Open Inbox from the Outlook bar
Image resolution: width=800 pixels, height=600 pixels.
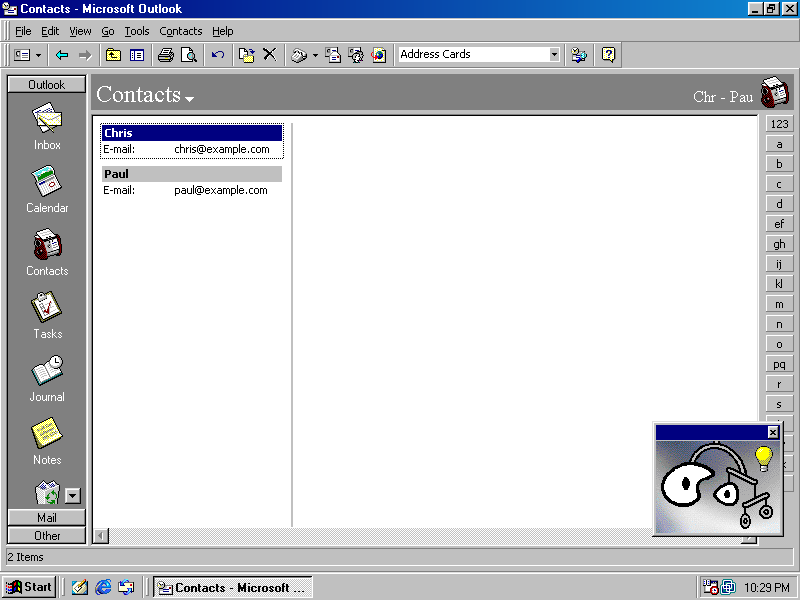coord(47,127)
